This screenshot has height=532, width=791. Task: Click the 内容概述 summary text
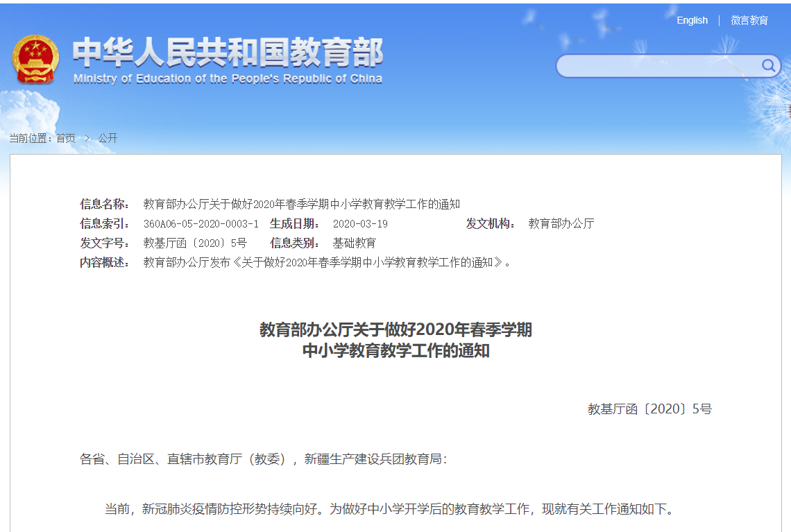[327, 262]
